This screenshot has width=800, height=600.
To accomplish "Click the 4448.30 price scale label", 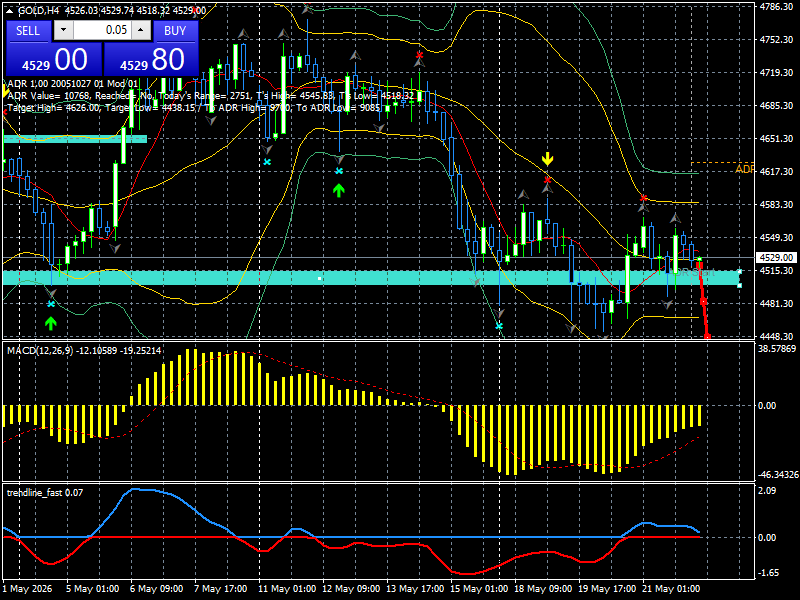I will (777, 337).
